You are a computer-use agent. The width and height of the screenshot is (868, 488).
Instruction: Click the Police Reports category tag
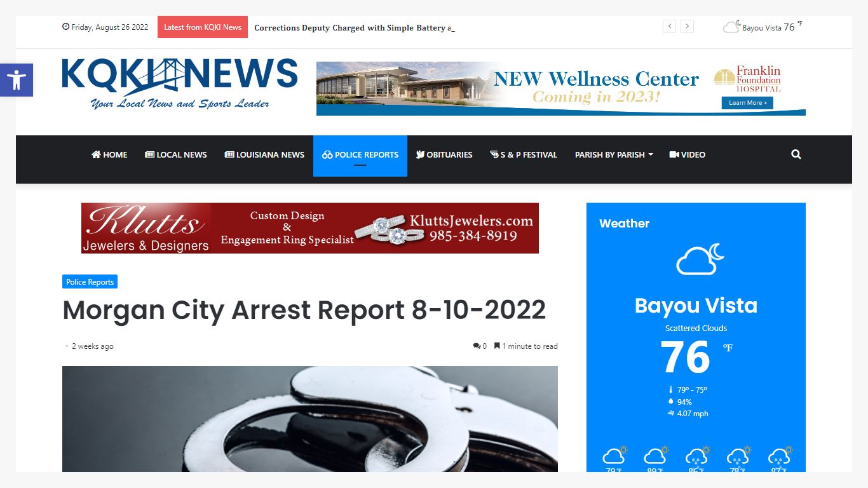[x=90, y=281]
